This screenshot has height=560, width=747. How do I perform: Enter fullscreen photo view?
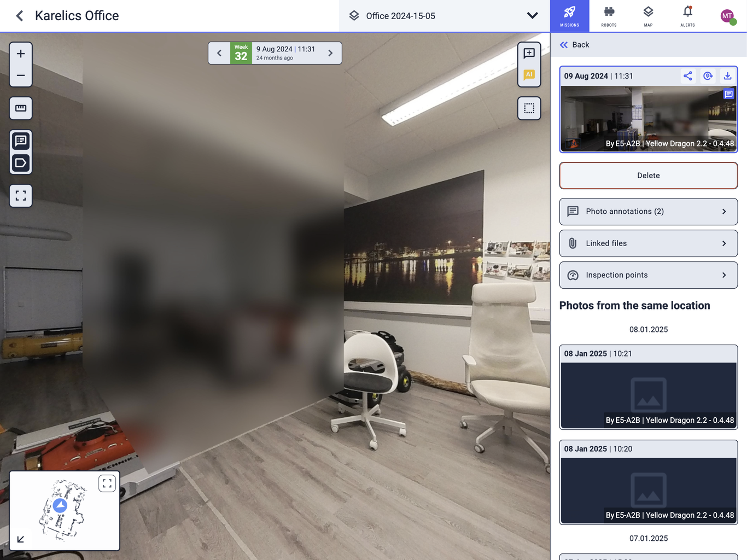pyautogui.click(x=21, y=196)
